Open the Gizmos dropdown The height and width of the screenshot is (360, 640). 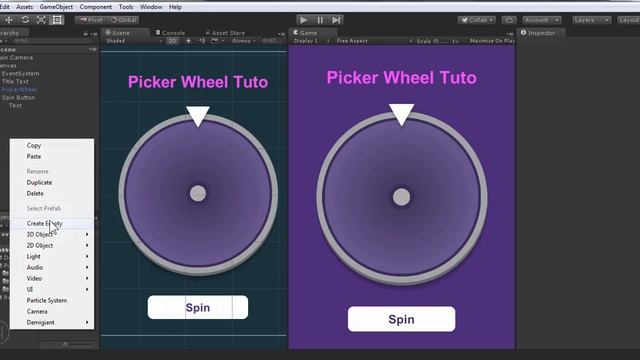pyautogui.click(x=244, y=41)
